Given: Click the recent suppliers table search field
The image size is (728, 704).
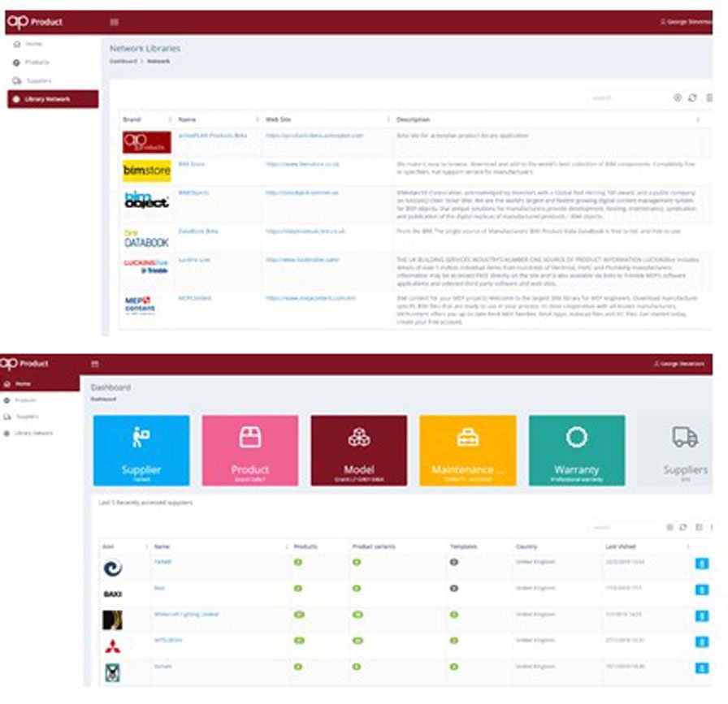Looking at the screenshot, I should tap(625, 527).
